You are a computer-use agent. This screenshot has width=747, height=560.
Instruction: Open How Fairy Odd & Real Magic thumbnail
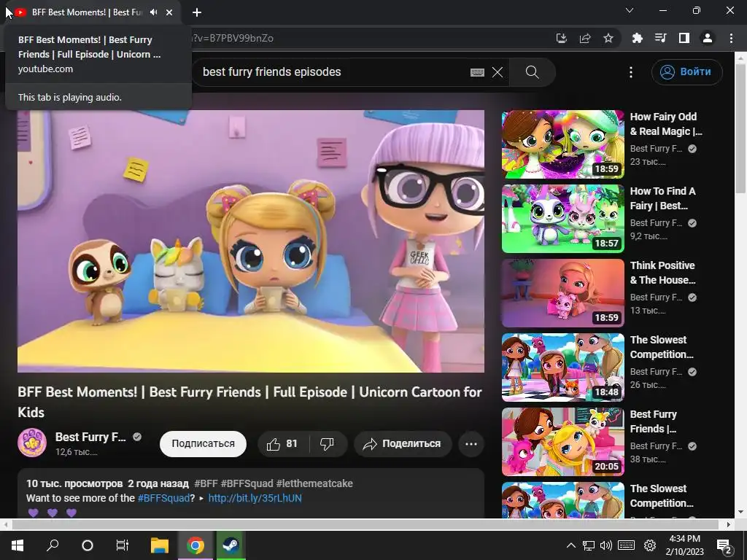point(562,144)
